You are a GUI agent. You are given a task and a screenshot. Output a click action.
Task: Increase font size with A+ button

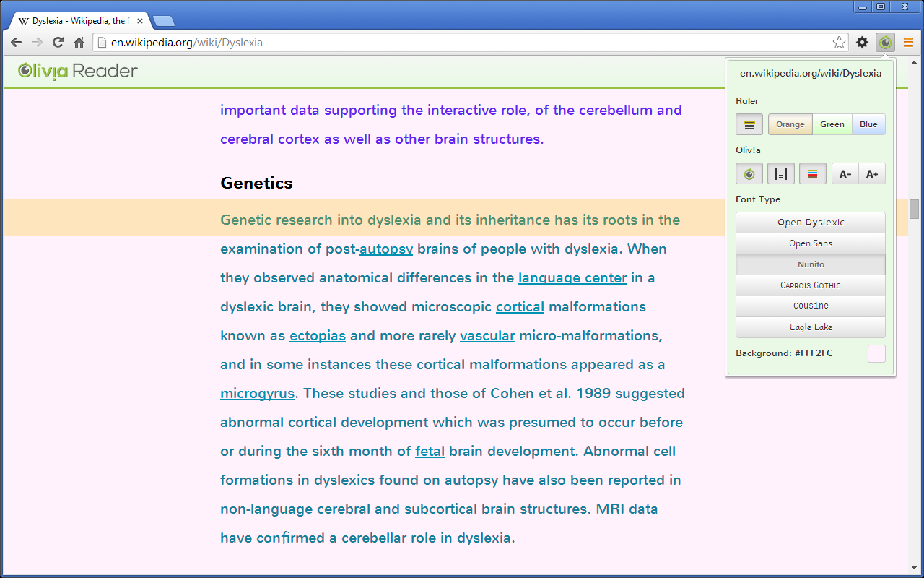click(871, 174)
